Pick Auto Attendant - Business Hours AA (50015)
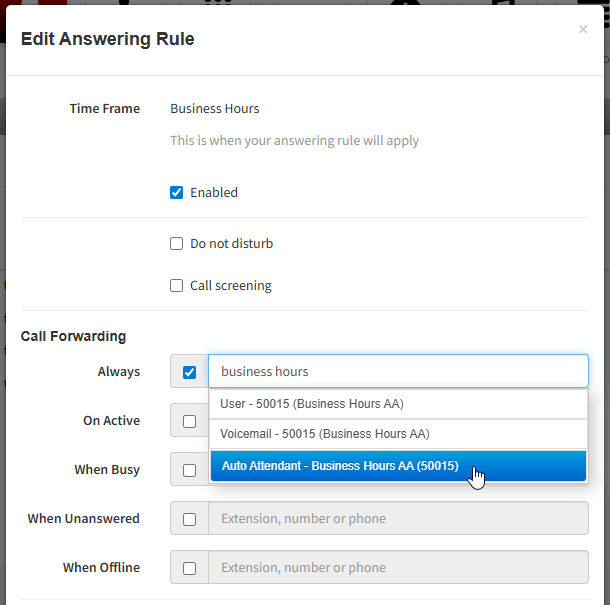Viewport: 610px width, 605px height. coord(398,466)
